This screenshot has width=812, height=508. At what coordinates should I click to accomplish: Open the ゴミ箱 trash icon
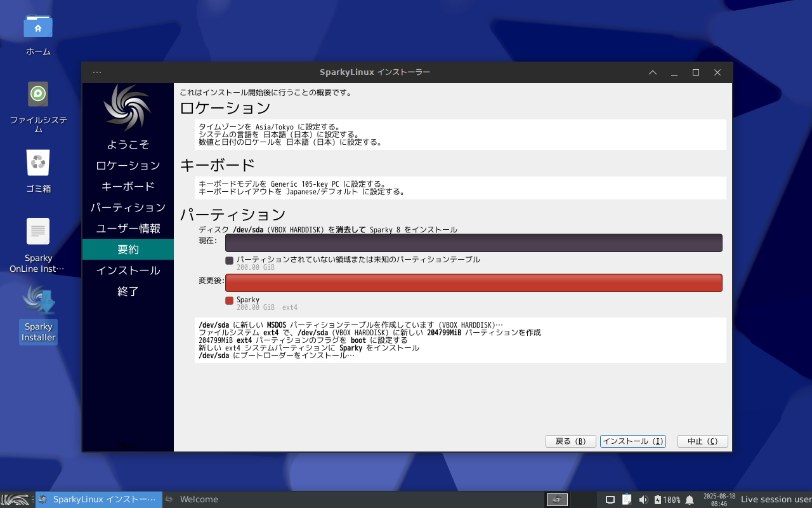[x=38, y=163]
